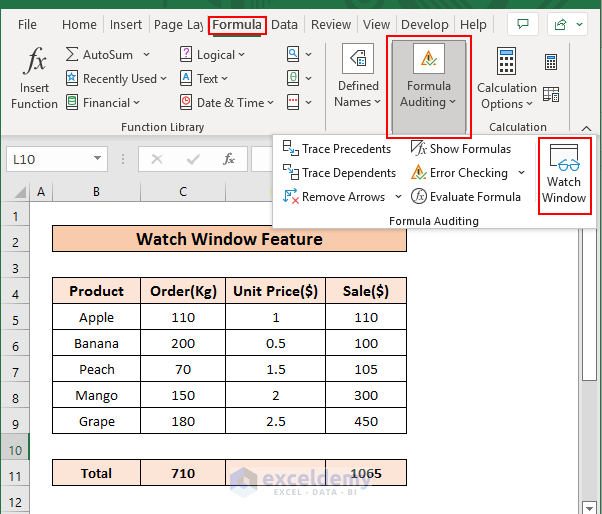Open Evaluate Formula
The width and height of the screenshot is (602, 514).
point(466,197)
